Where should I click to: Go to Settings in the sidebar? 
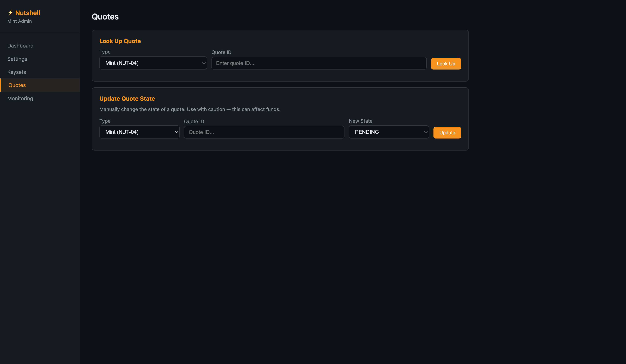(x=17, y=59)
